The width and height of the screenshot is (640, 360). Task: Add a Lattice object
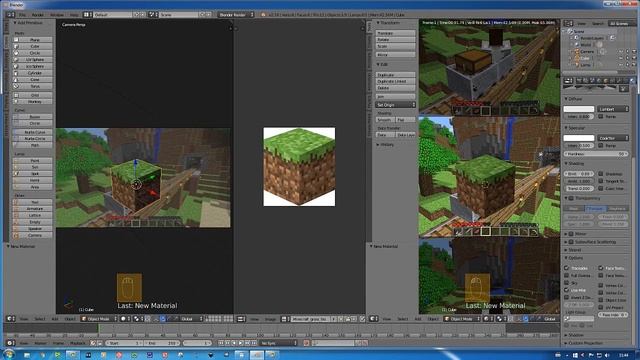click(x=33, y=216)
